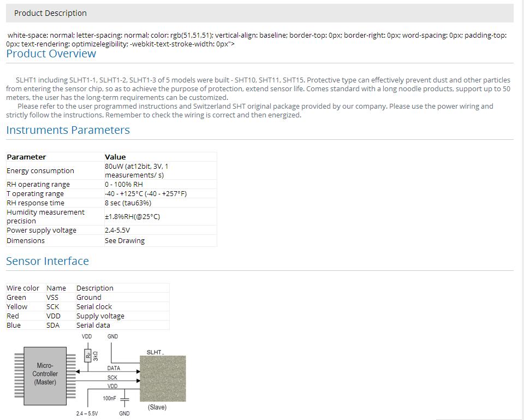Select the 80uW (at12bit, 3V) value cell

(160, 170)
